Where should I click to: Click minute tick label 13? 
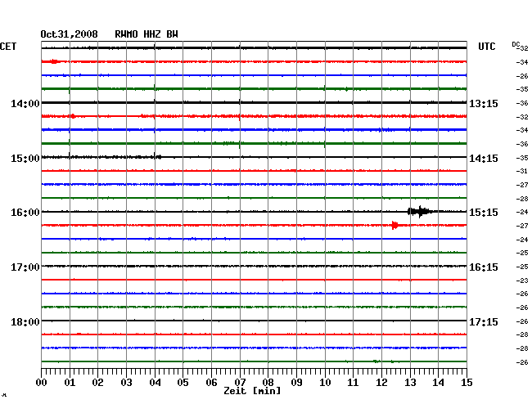pyautogui.click(x=410, y=383)
